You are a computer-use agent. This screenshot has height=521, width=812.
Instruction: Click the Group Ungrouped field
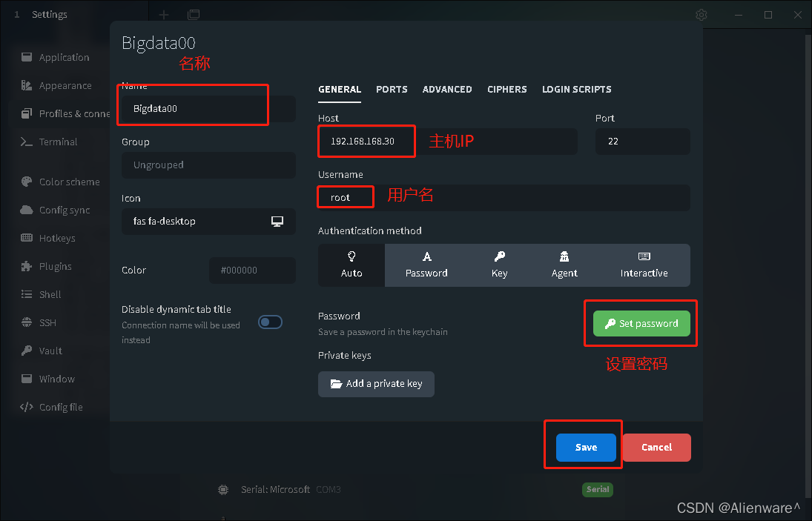(208, 165)
